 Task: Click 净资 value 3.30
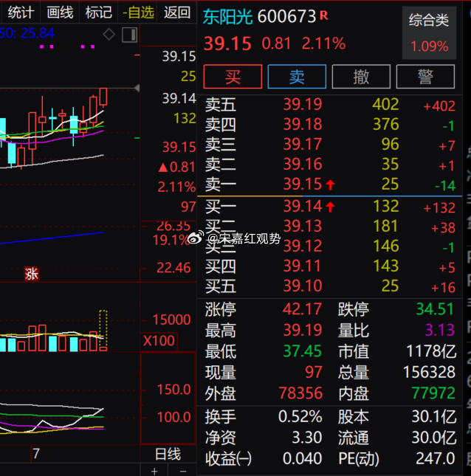coord(306,438)
